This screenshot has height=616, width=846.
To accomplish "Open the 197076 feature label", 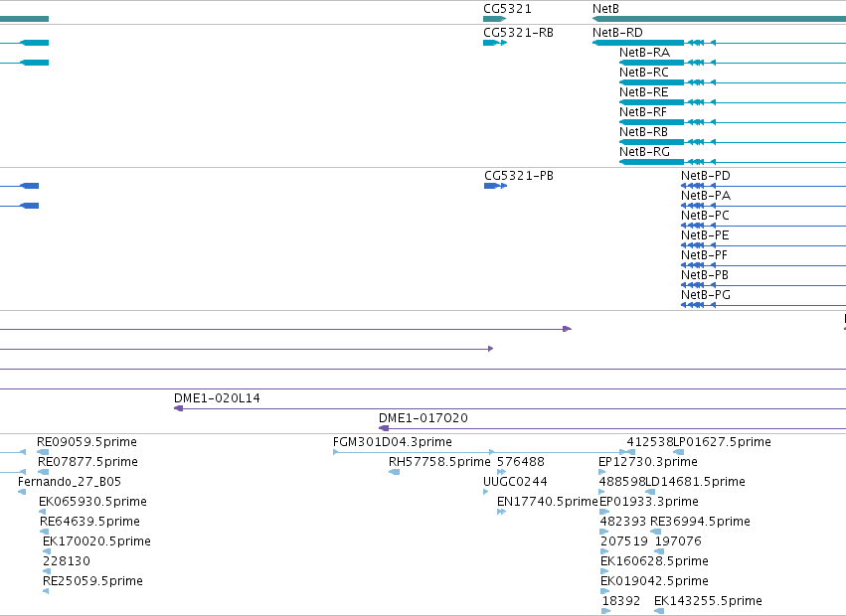I will click(x=678, y=541).
